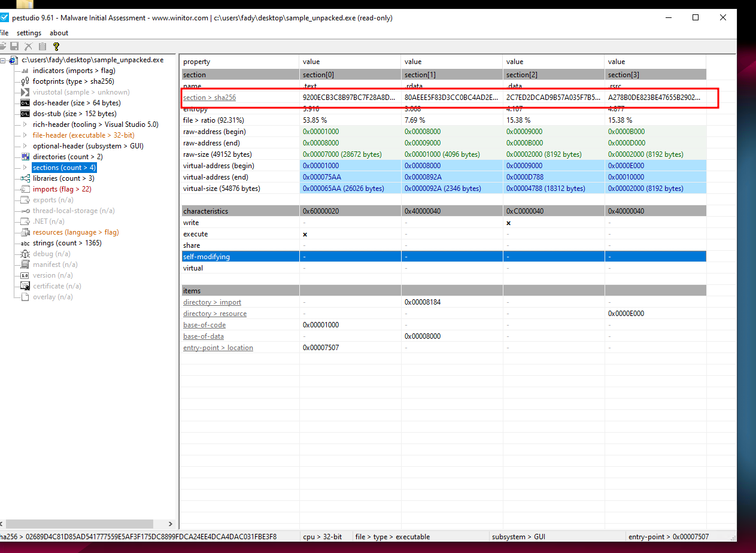Click the exports icon in tree

coord(25,200)
